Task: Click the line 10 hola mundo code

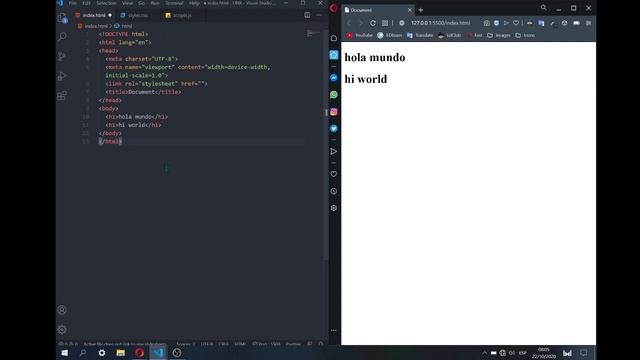Action: pyautogui.click(x=136, y=117)
